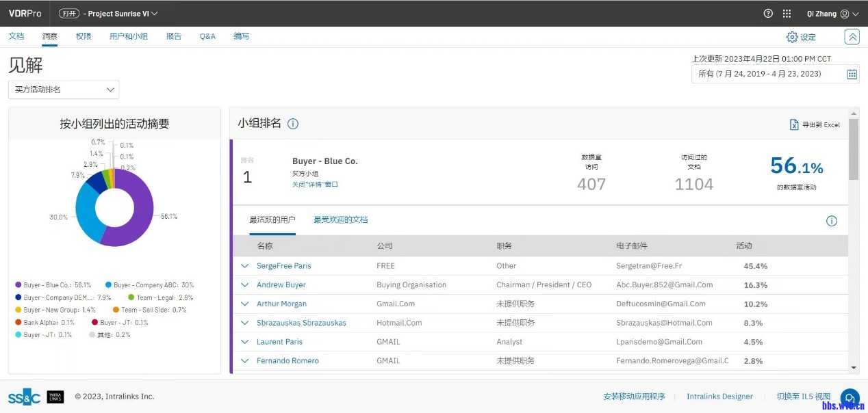Open the 买方活动排名 dropdown
868x413 pixels.
(63, 89)
